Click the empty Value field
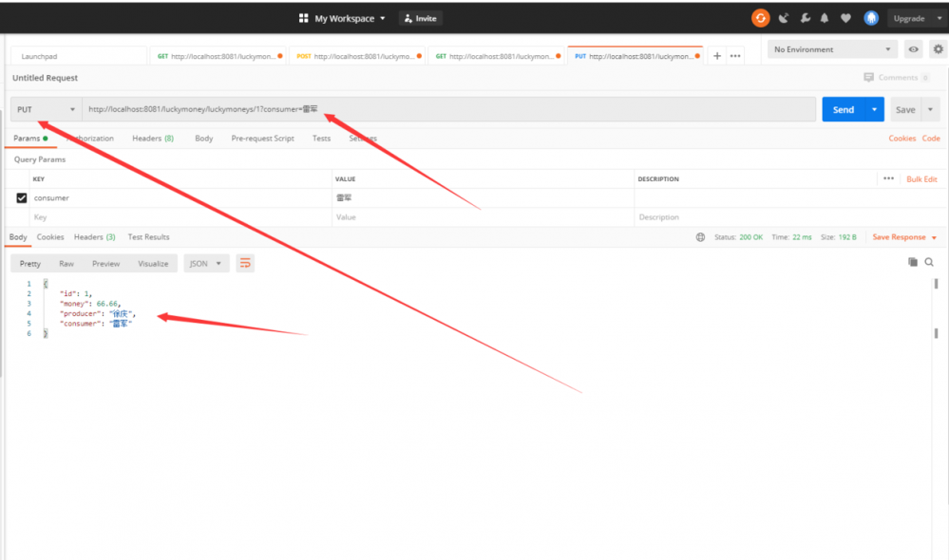 tap(483, 217)
